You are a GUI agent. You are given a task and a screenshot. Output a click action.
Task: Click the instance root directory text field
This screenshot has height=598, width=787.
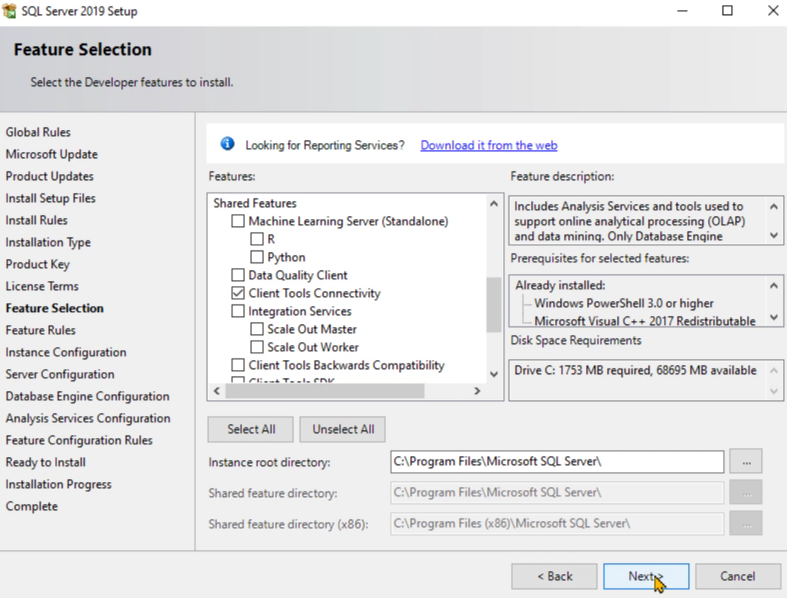pos(556,462)
